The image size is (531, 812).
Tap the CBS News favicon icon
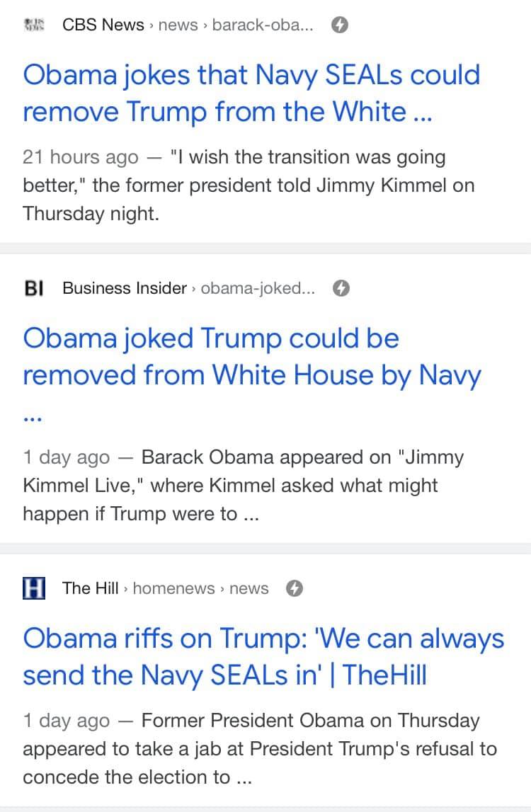click(x=35, y=24)
